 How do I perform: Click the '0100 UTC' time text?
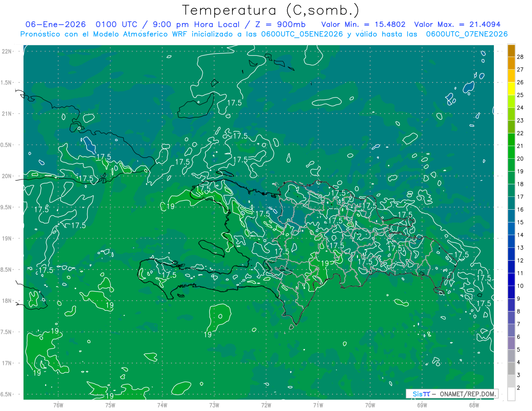point(116,24)
